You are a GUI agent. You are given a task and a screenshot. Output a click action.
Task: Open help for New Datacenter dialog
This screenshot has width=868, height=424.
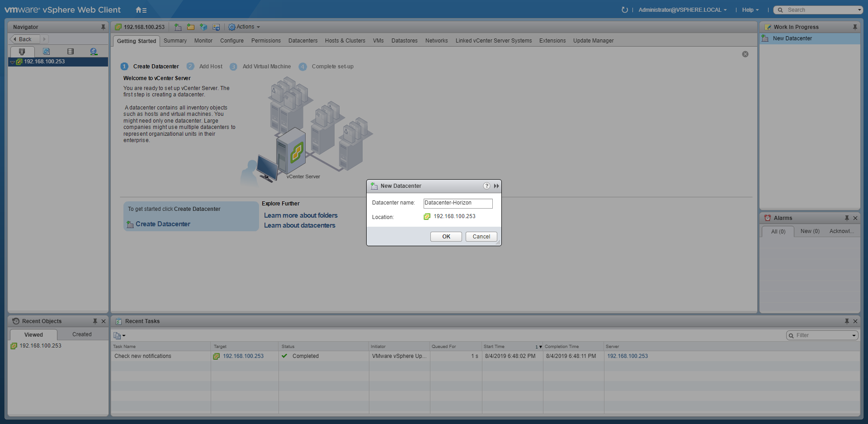click(486, 186)
